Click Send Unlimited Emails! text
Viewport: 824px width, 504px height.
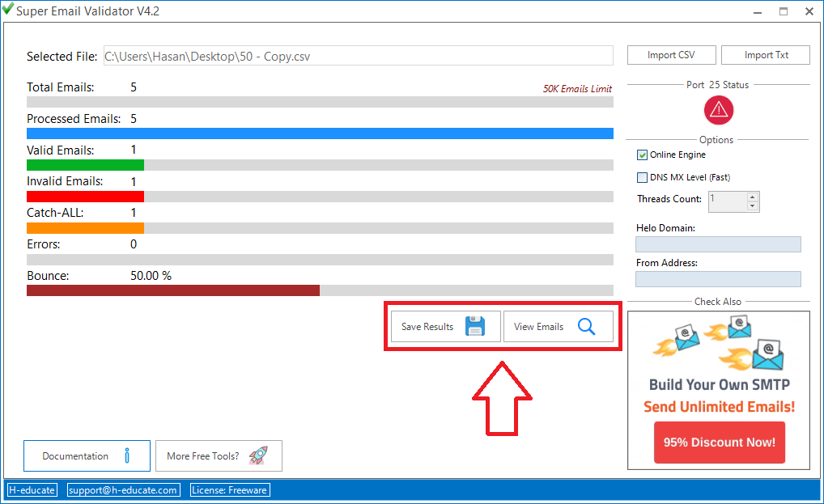[x=719, y=406]
